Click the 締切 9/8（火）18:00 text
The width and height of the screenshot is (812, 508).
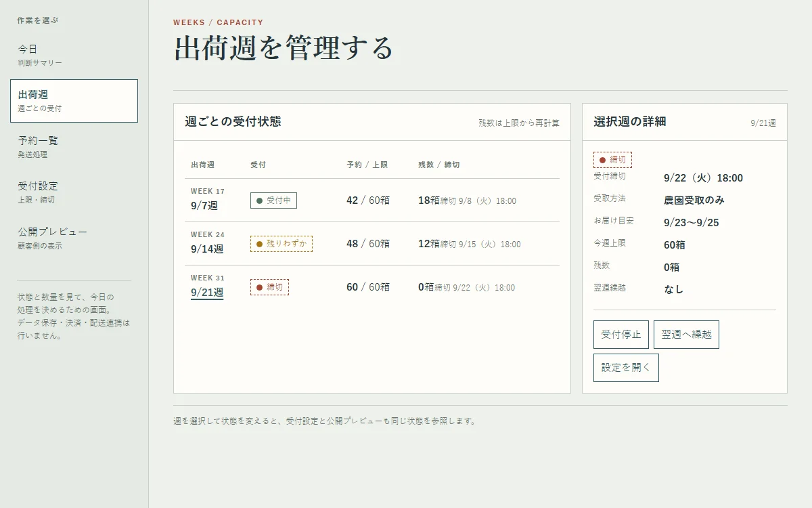(478, 201)
